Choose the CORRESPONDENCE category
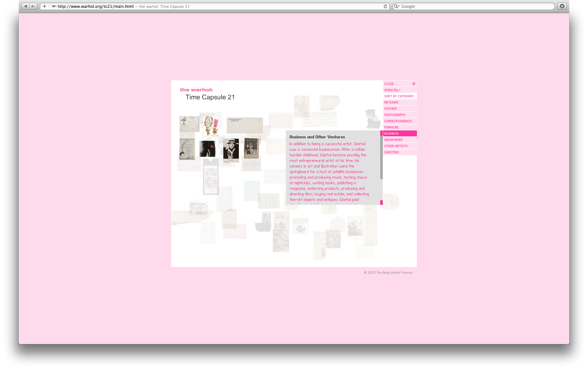 tap(398, 121)
